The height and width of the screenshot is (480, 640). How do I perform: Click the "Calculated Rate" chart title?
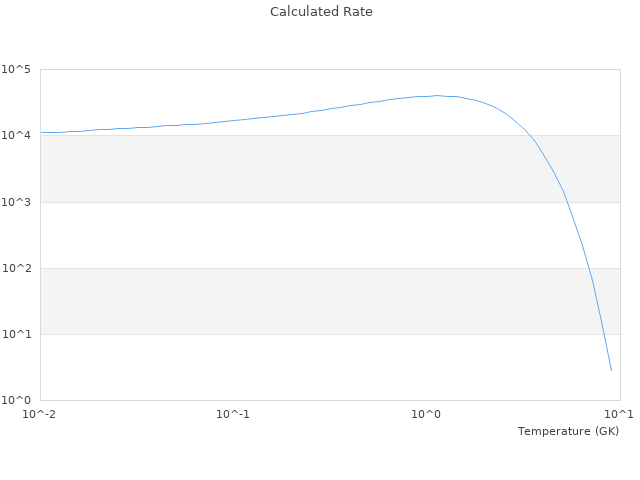tap(320, 12)
